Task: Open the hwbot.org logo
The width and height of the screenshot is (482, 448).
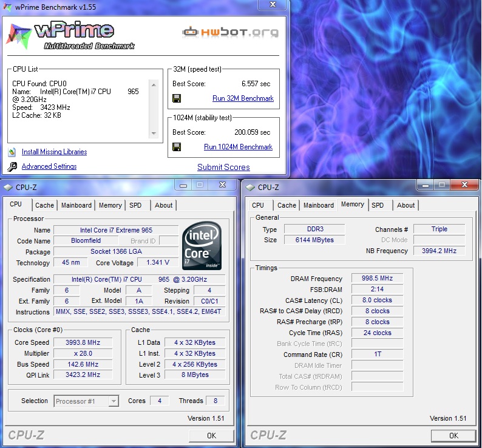Action: pyautogui.click(x=231, y=32)
